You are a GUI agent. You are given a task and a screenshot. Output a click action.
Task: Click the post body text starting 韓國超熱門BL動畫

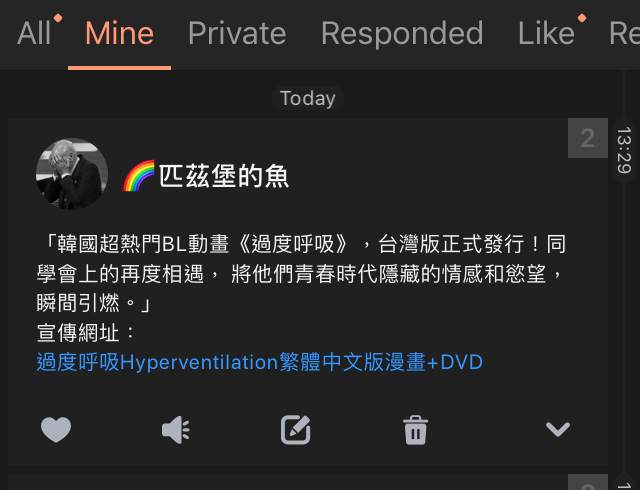301,274
